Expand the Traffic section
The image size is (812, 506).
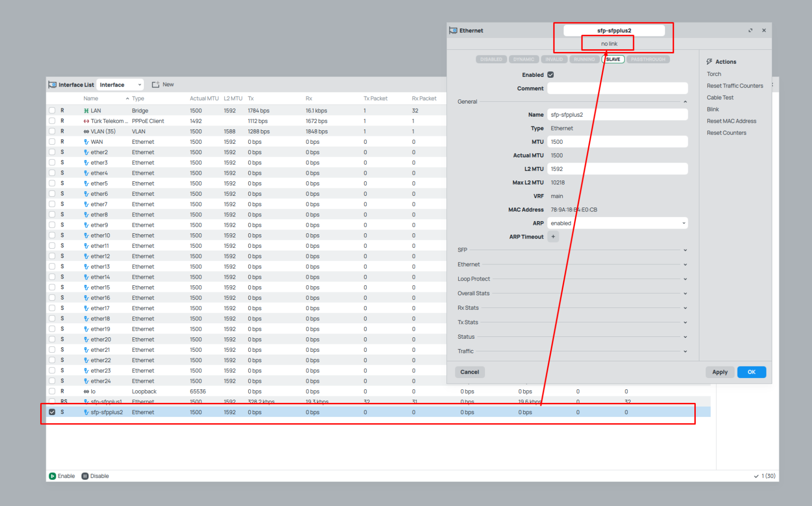[685, 351]
